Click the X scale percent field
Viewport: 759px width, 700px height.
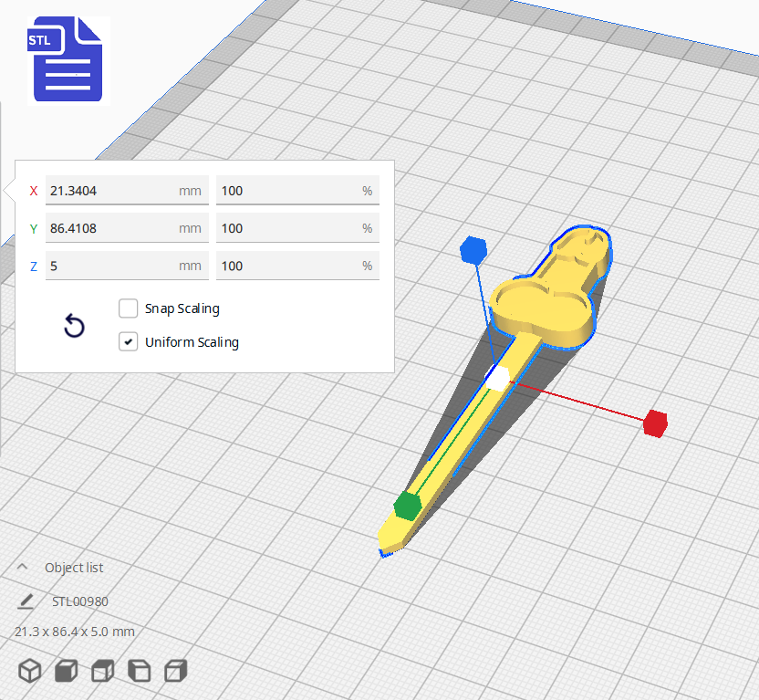(287, 191)
